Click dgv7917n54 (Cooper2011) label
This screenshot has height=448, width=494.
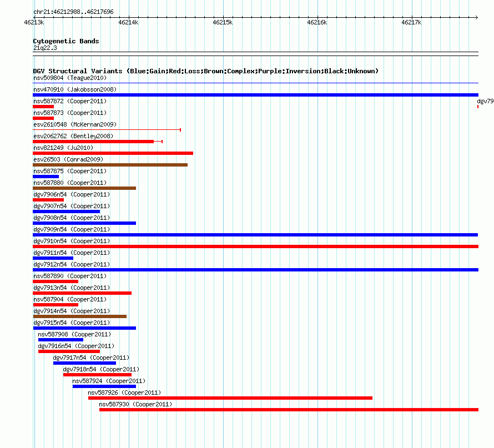coord(92,358)
